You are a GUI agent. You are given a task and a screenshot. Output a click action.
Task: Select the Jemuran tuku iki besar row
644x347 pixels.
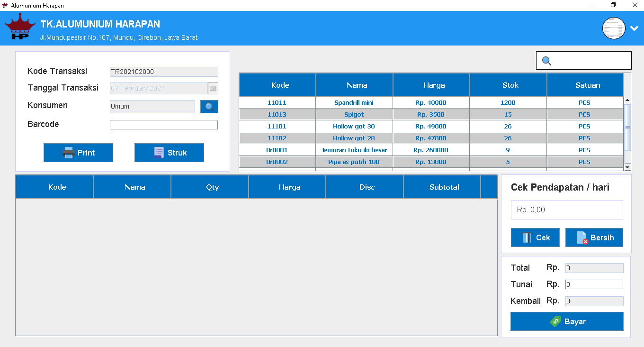pos(354,150)
